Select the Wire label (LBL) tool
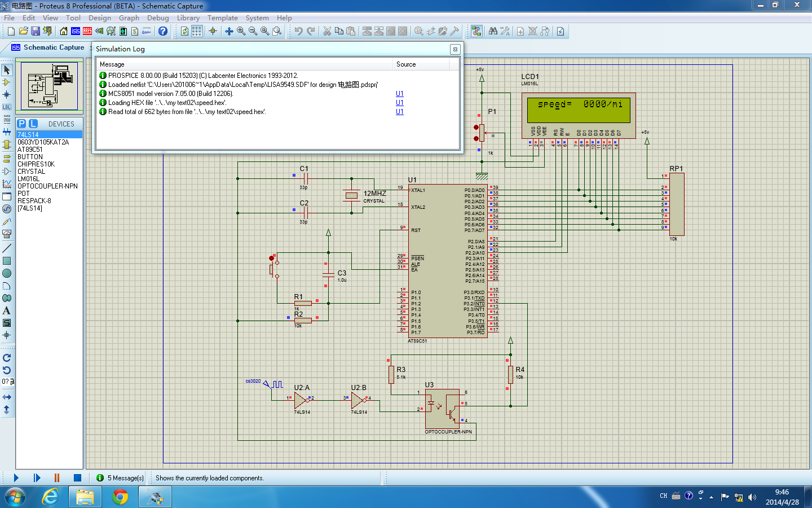The image size is (812, 508). 7,107
